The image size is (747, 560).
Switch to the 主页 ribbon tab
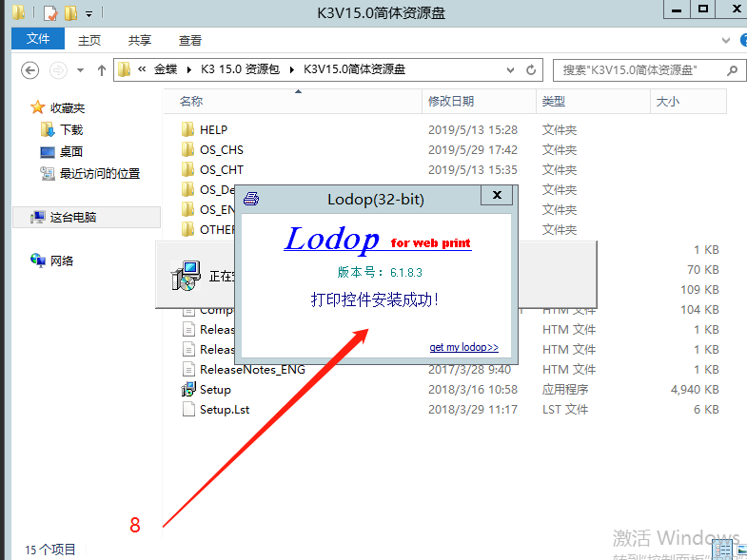tap(89, 40)
